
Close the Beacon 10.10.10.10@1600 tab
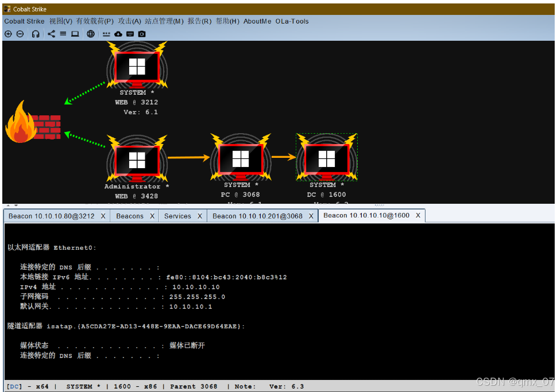pos(418,216)
